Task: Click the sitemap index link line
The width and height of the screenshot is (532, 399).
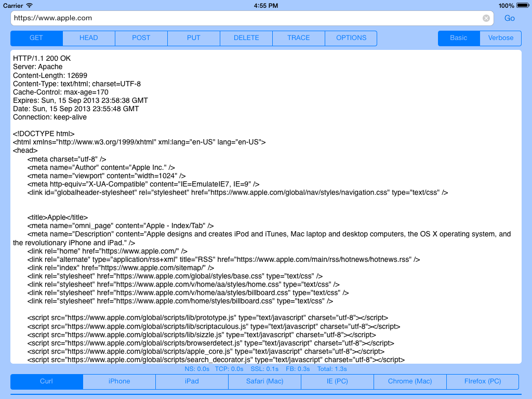Action: coord(121,268)
